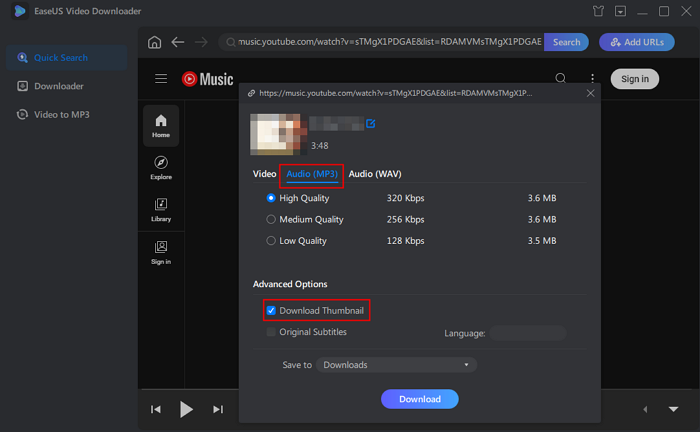Open the title bar dropdown menu icon

pyautogui.click(x=620, y=11)
